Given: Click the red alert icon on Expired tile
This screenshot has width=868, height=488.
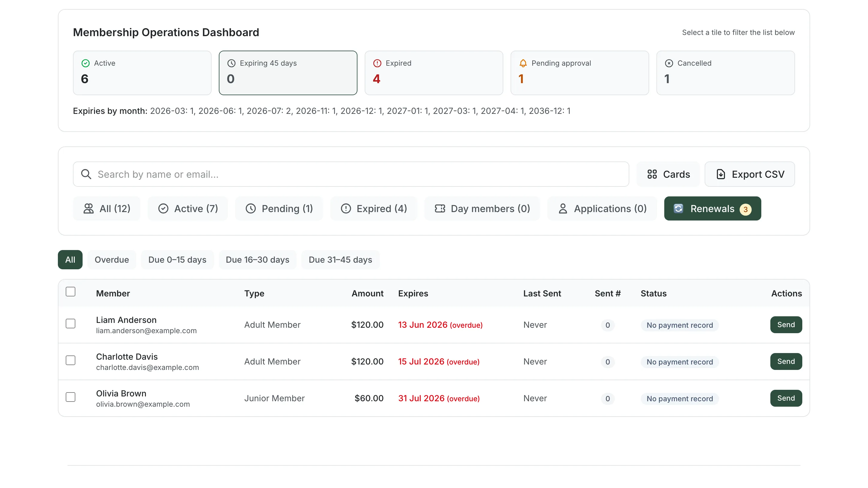Looking at the screenshot, I should (x=377, y=63).
